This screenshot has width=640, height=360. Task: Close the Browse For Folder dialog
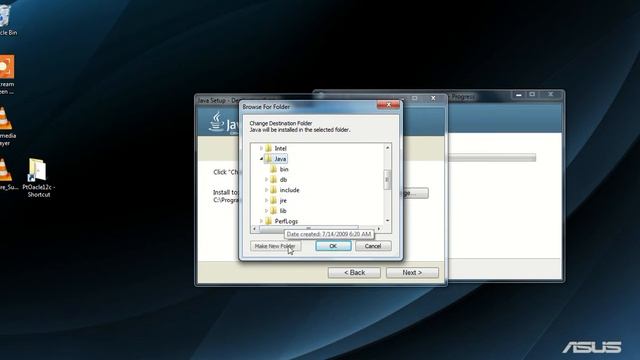tap(388, 105)
